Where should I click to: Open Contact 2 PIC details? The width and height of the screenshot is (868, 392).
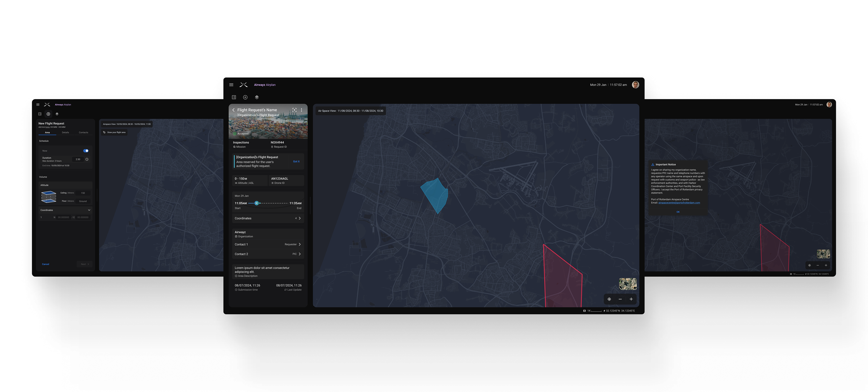click(x=299, y=254)
